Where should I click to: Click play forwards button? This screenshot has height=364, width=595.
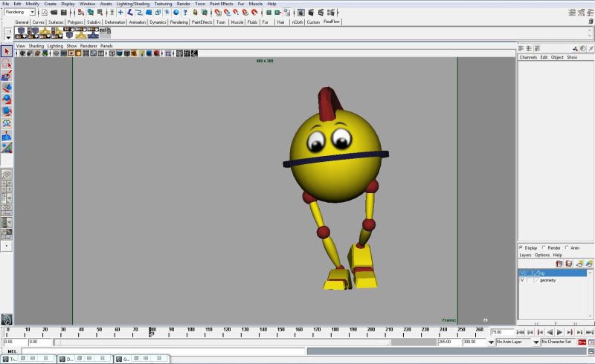pos(560,332)
